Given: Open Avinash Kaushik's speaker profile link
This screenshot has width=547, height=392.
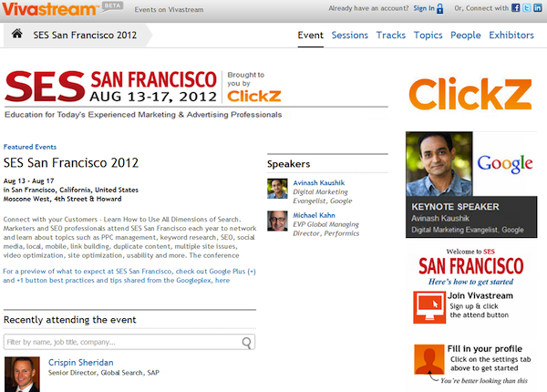Looking at the screenshot, I should 318,182.
